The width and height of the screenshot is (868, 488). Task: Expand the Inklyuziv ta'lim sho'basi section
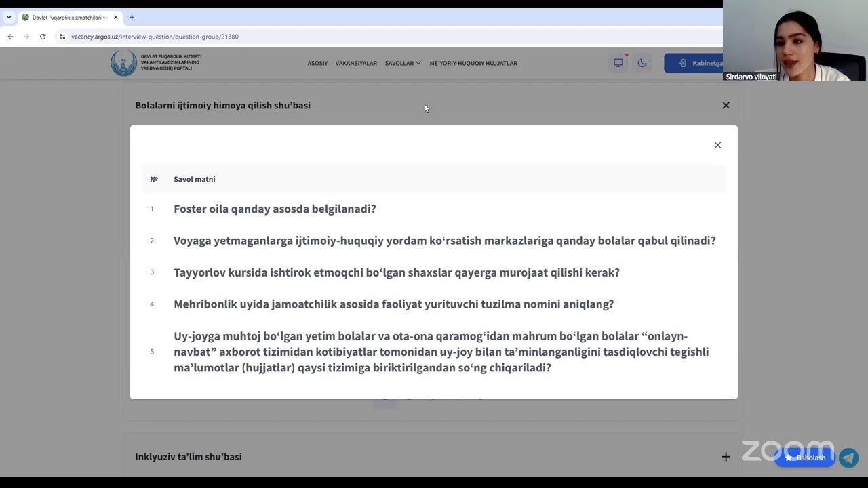pyautogui.click(x=726, y=457)
